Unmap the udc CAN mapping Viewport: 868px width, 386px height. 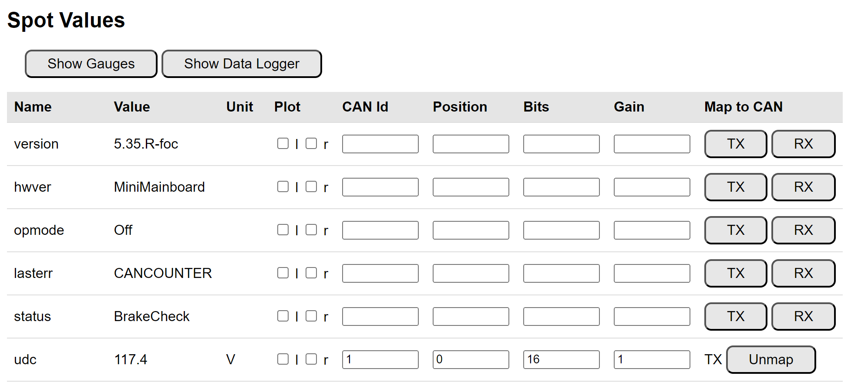(x=771, y=359)
